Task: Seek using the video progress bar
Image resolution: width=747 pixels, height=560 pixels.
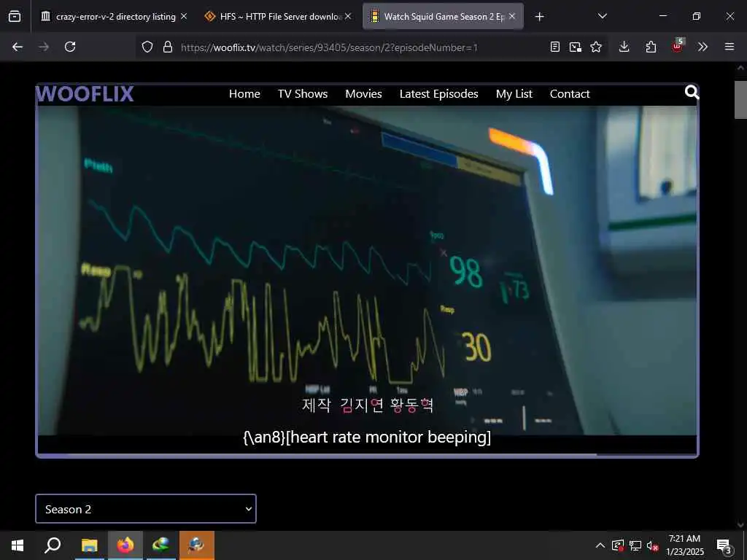Action: [367, 455]
